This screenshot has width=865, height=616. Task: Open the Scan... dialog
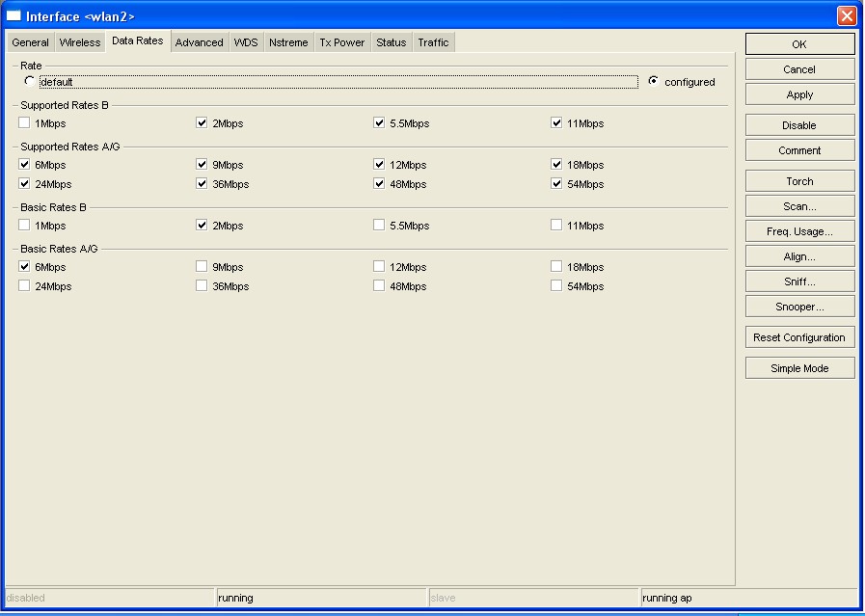pyautogui.click(x=799, y=206)
